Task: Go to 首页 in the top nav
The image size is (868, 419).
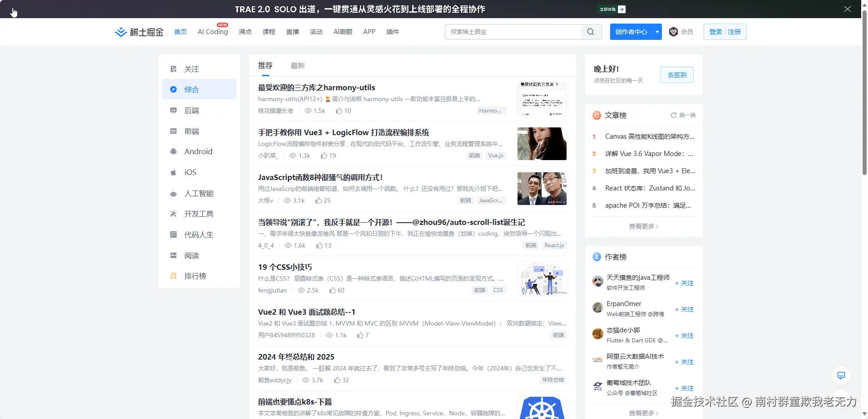Action: pyautogui.click(x=181, y=32)
